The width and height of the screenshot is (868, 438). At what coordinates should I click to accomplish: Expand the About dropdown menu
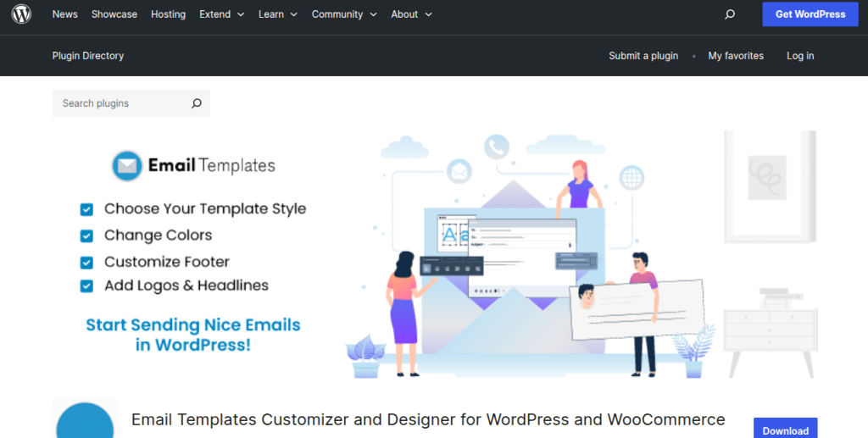[x=411, y=14]
